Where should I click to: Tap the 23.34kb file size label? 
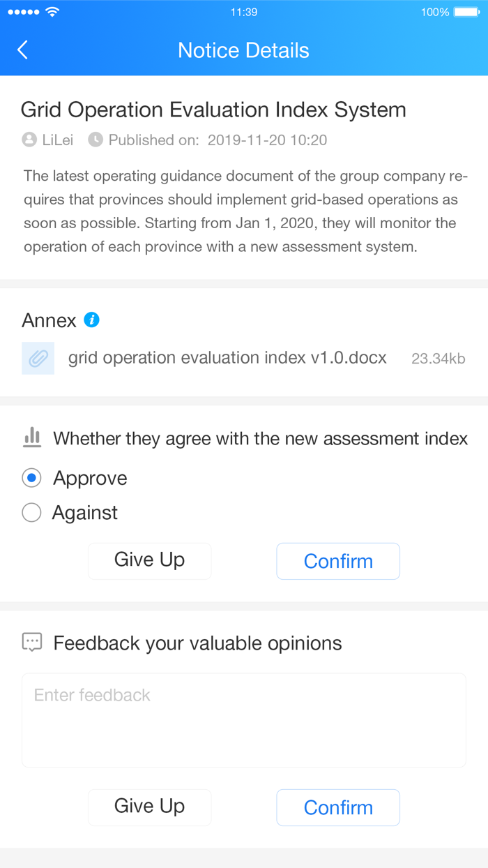click(438, 359)
